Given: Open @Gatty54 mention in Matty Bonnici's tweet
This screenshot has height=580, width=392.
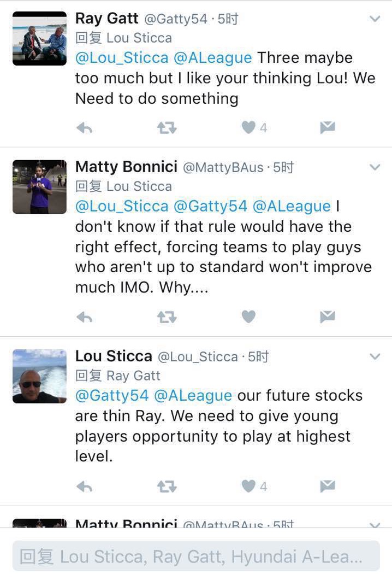Looking at the screenshot, I should click(x=210, y=206).
